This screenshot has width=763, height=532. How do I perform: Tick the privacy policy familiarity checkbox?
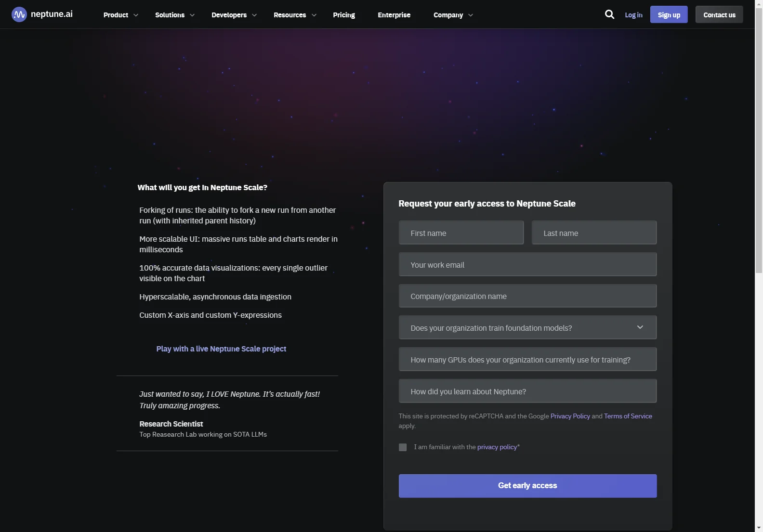click(x=403, y=447)
